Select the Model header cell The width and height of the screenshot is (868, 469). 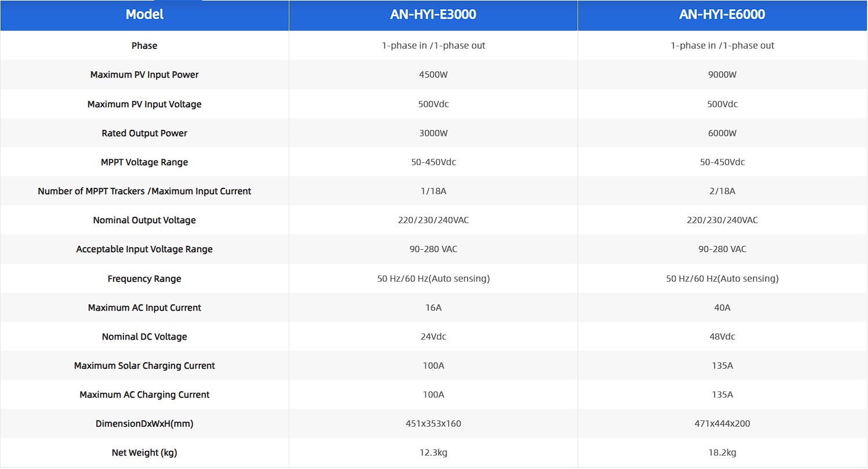point(144,15)
